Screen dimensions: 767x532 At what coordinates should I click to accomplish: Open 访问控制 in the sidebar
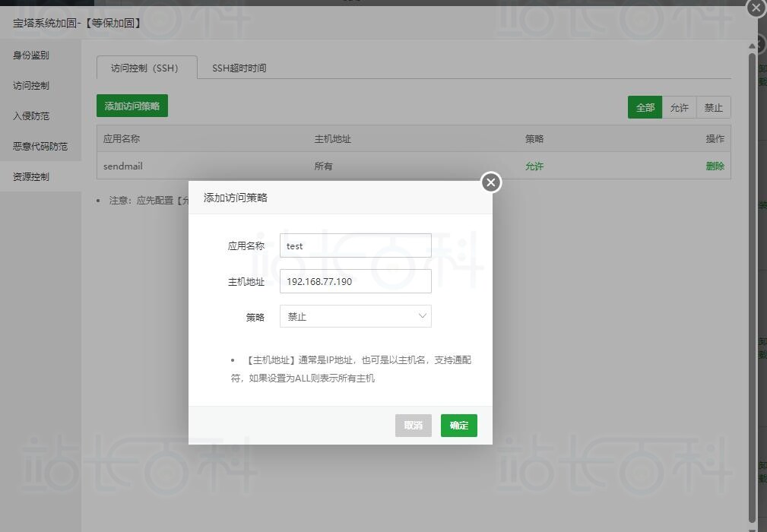31,85
